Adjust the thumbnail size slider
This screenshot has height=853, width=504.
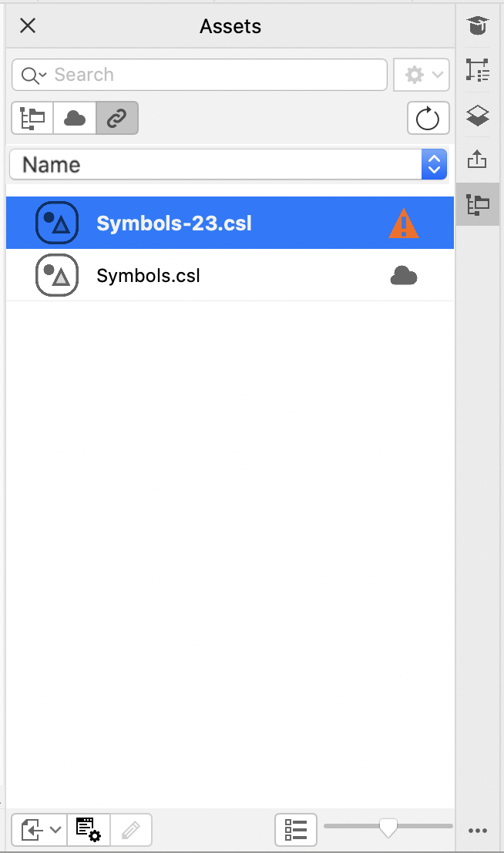(388, 827)
